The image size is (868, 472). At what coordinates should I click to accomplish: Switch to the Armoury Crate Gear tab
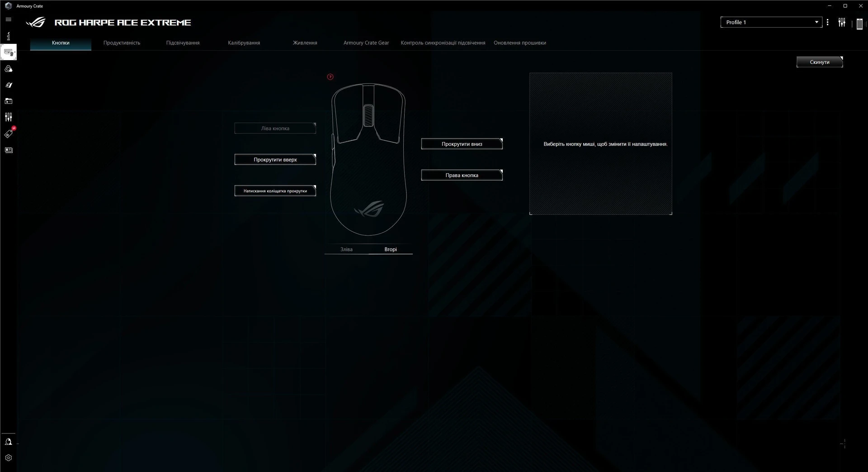point(366,43)
